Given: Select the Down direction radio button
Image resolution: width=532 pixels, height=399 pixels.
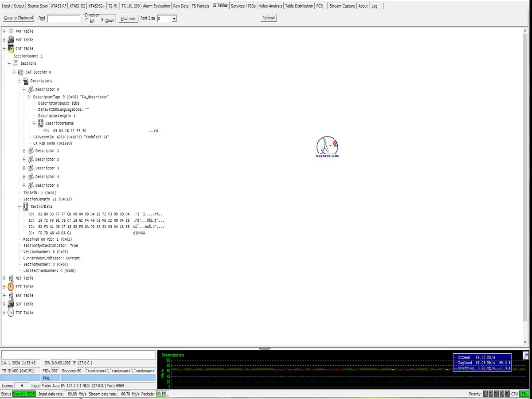Looking at the screenshot, I should [102, 20].
